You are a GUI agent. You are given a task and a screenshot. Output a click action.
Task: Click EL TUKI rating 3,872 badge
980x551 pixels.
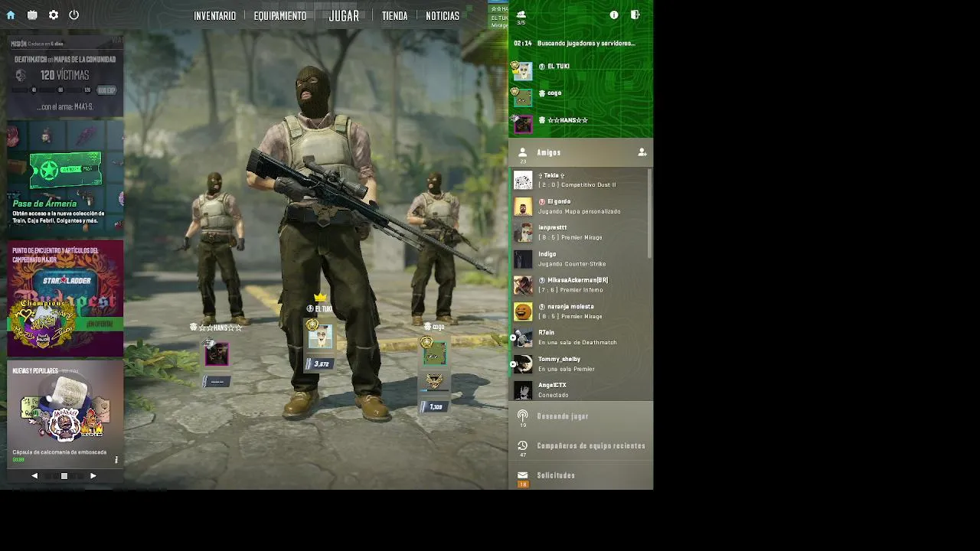[x=319, y=364]
